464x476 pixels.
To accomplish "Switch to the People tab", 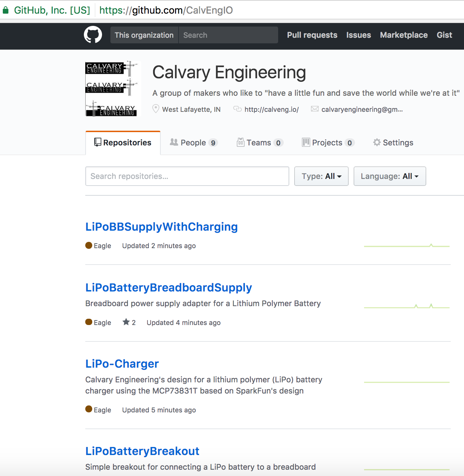I will tap(194, 143).
